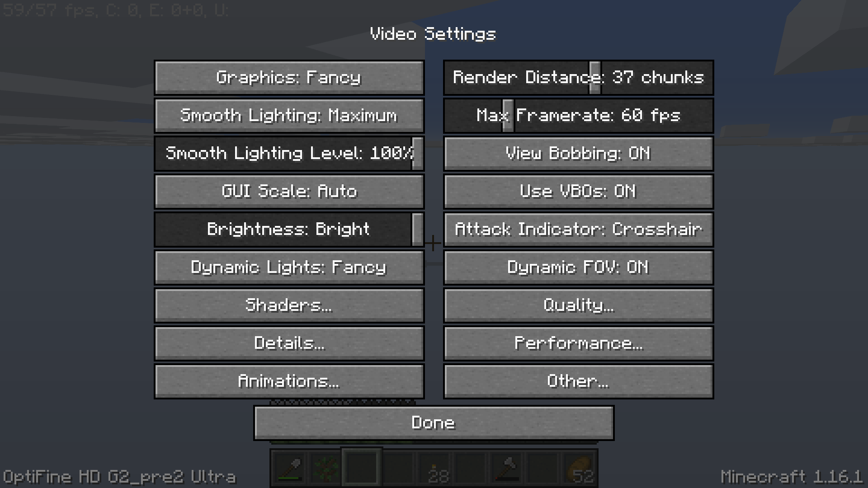Toggle Use VBOs setting
The image size is (868, 488).
(579, 192)
